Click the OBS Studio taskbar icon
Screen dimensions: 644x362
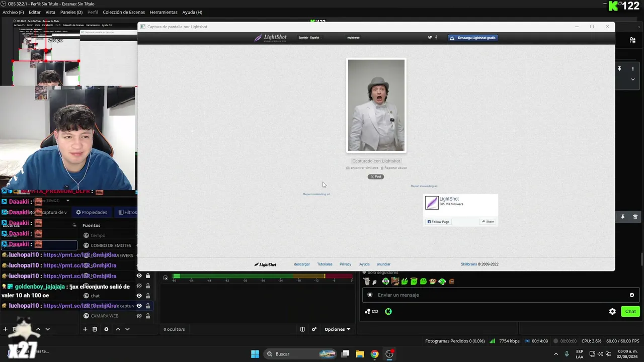(x=389, y=354)
